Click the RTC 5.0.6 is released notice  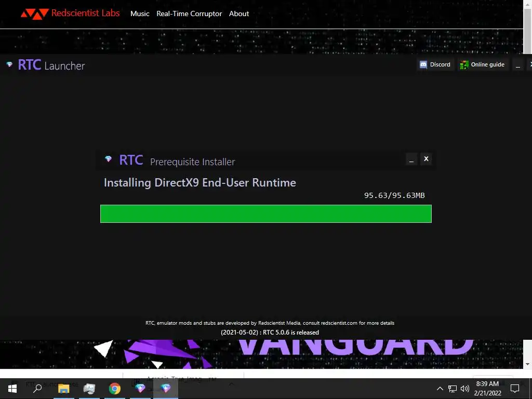coord(270,332)
